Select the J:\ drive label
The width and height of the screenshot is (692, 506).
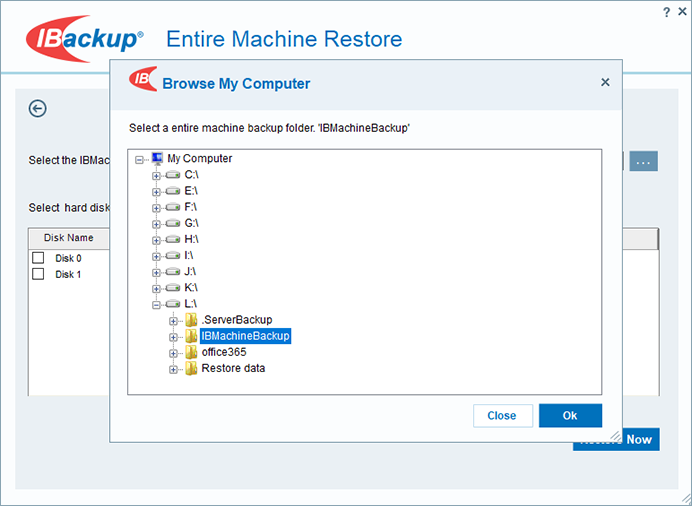[190, 271]
